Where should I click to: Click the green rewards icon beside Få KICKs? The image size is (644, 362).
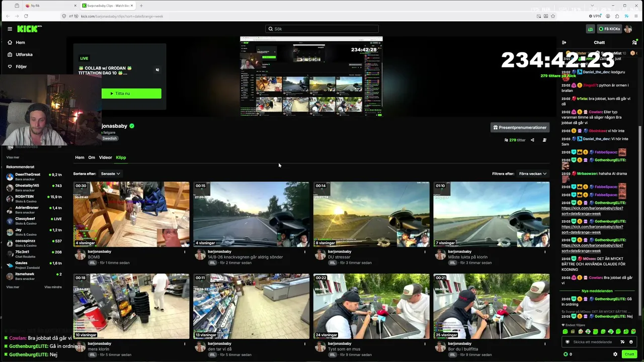[x=590, y=29]
